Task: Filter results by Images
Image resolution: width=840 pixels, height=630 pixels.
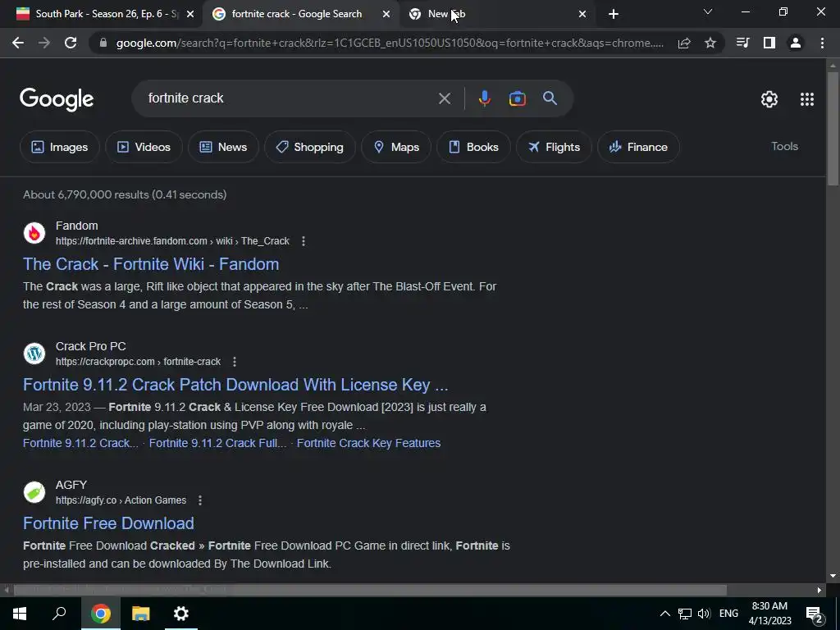Action: pyautogui.click(x=59, y=147)
